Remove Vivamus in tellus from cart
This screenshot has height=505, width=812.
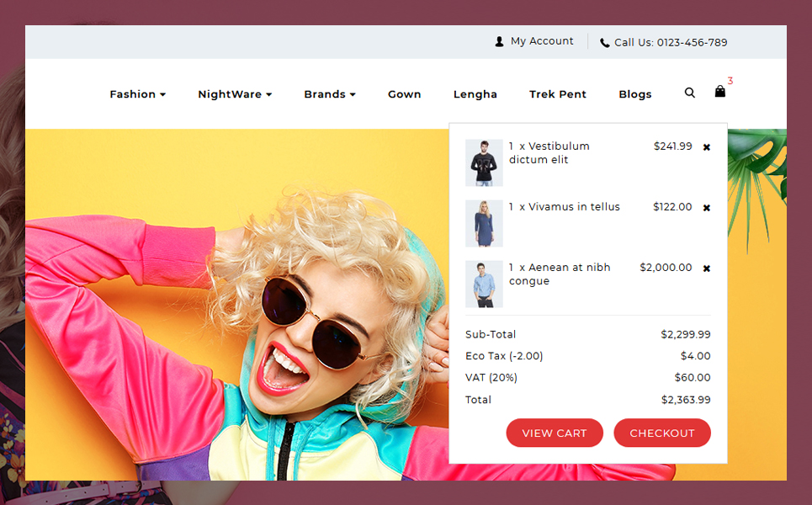[x=706, y=208]
